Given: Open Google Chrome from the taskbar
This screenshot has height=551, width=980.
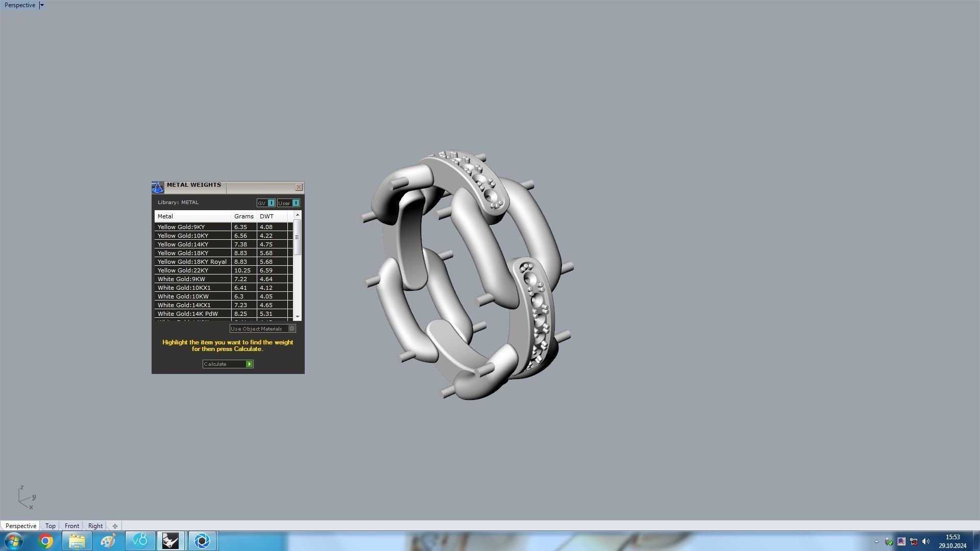Looking at the screenshot, I should coord(46,541).
